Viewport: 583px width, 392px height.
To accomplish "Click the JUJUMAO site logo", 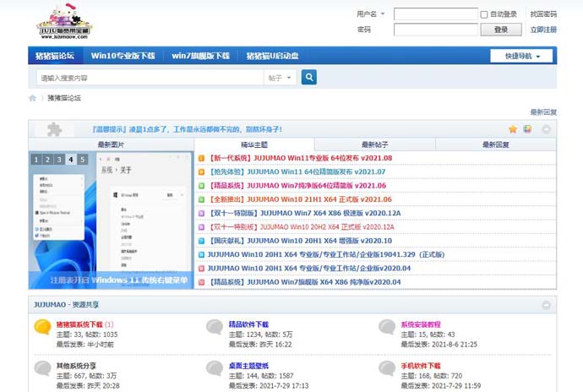I will tap(64, 21).
